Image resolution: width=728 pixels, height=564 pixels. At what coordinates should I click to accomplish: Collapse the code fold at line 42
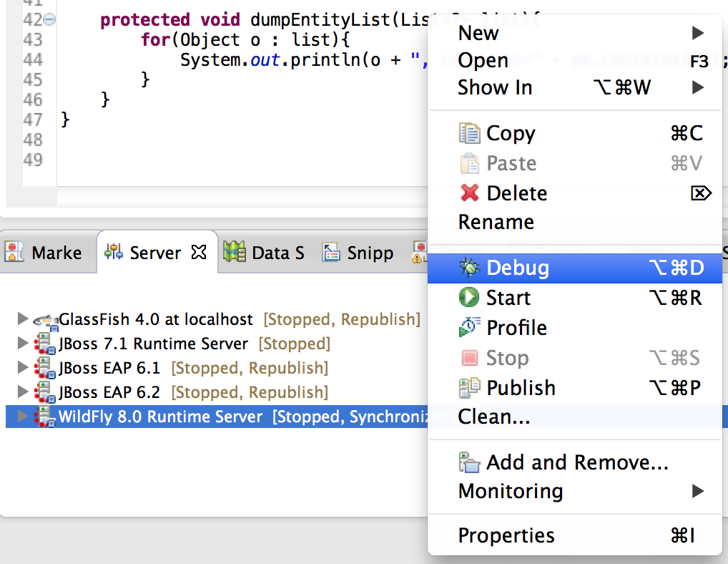click(49, 19)
